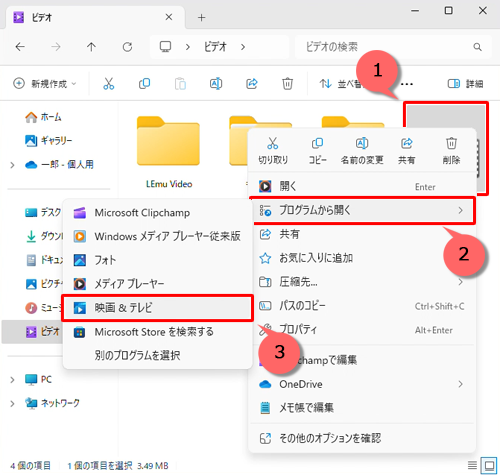This screenshot has height=475, width=500.
Task: Open the ドキュメント sidebar item
Action: click(43, 260)
